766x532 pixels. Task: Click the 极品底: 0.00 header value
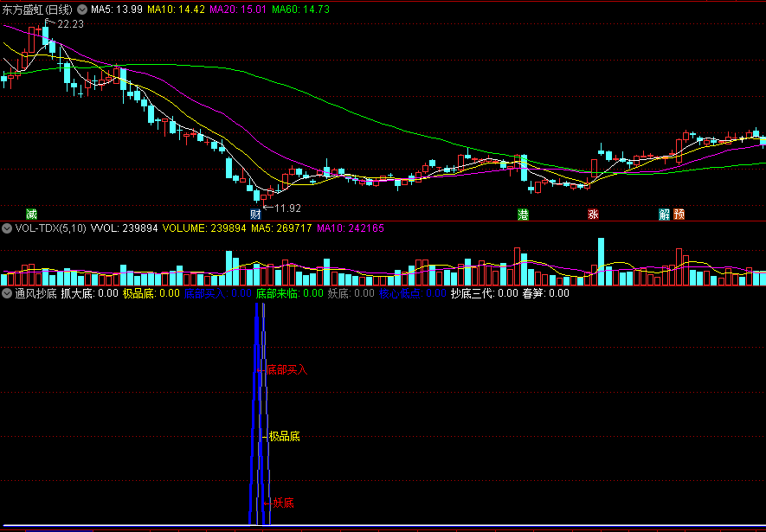coord(151,293)
